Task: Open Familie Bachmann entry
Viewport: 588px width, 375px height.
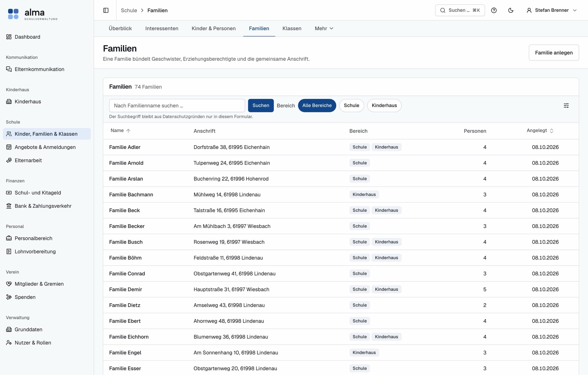Action: (x=131, y=195)
